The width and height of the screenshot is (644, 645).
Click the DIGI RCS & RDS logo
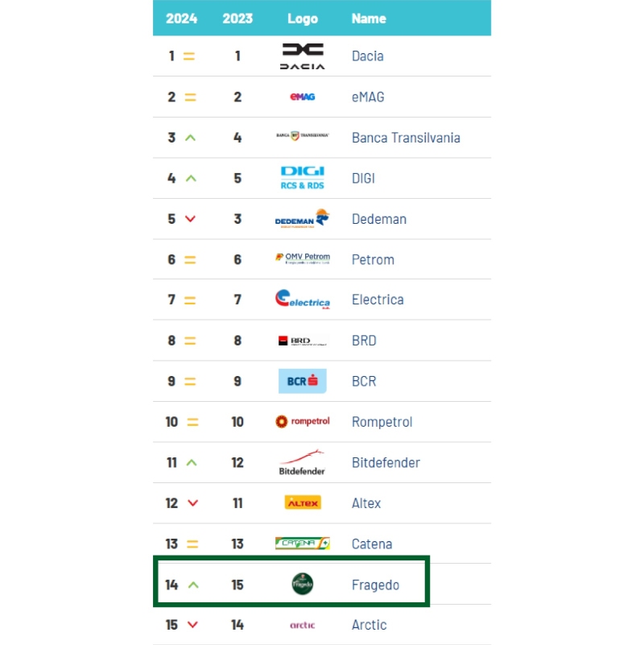point(303,178)
